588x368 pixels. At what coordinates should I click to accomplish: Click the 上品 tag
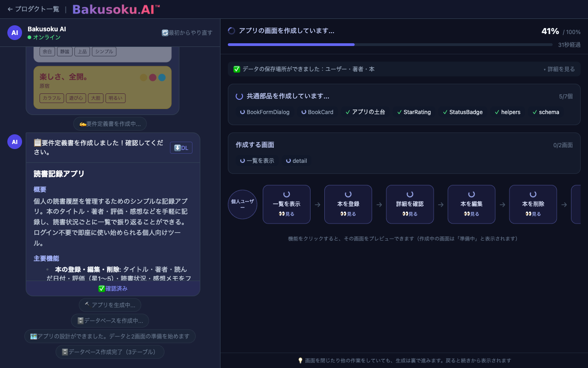coord(82,52)
